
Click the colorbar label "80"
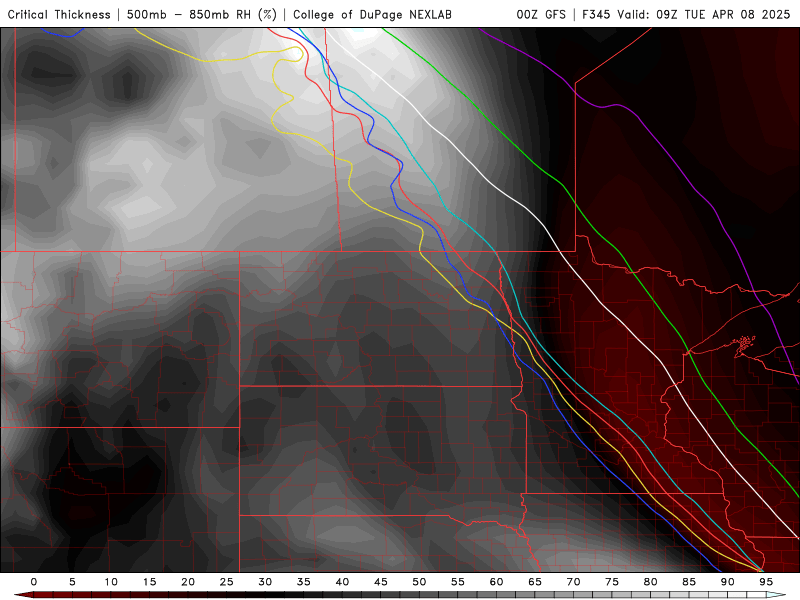[650, 582]
